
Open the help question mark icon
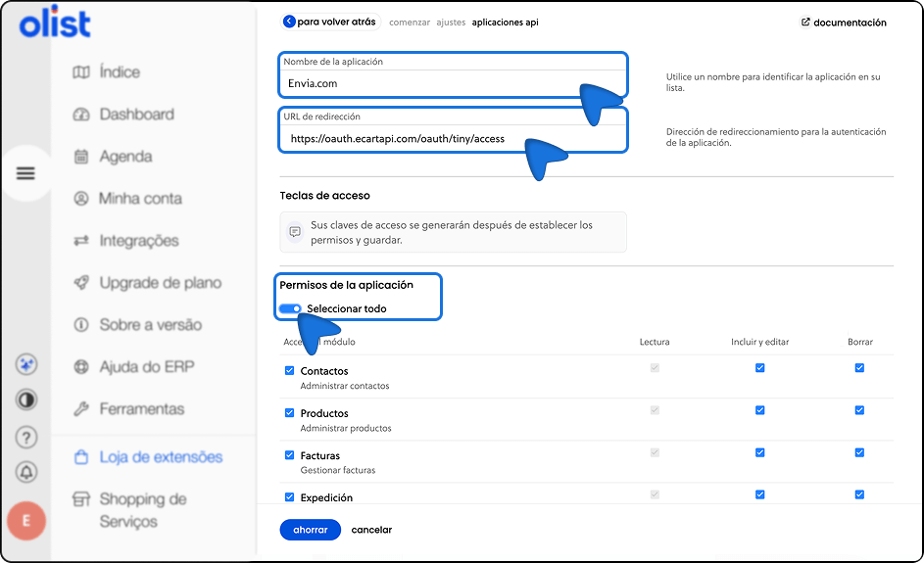coord(26,437)
